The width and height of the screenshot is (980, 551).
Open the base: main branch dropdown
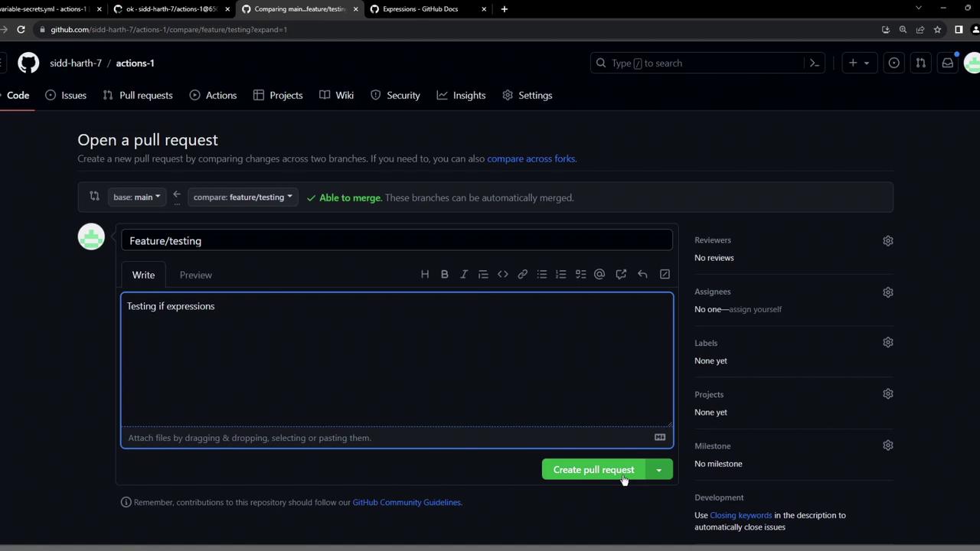(136, 197)
